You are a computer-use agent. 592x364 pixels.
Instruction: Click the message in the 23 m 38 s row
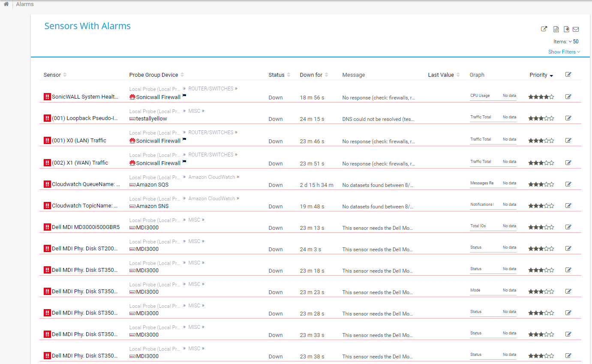pos(378,357)
